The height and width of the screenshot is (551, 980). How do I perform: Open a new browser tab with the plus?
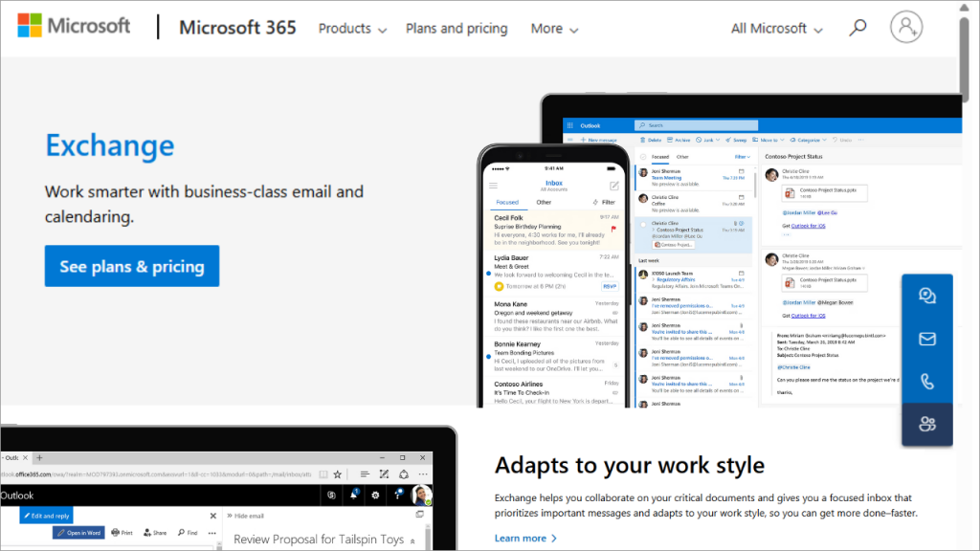(39, 457)
